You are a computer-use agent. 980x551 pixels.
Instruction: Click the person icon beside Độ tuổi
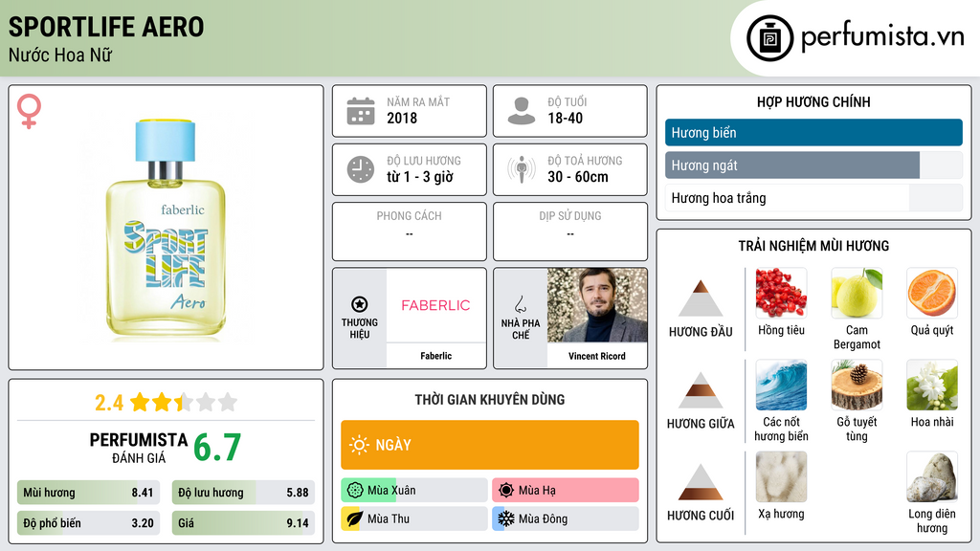522,111
